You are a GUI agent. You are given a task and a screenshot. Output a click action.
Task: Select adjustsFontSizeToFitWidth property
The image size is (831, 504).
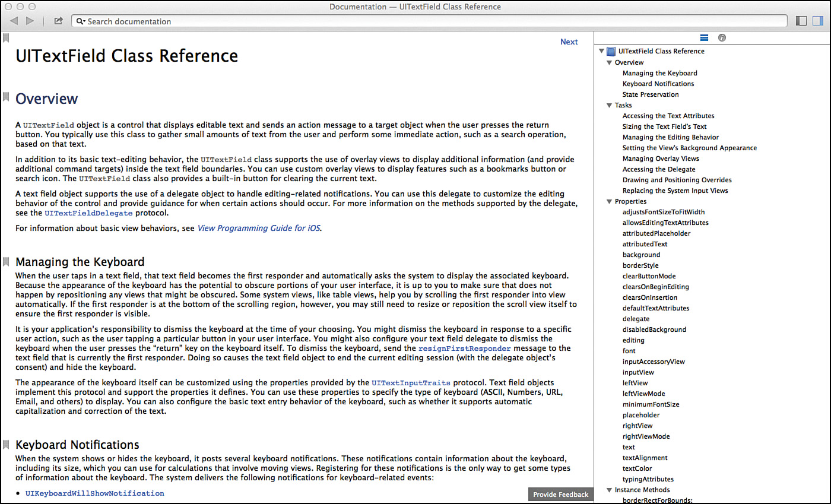tap(664, 212)
